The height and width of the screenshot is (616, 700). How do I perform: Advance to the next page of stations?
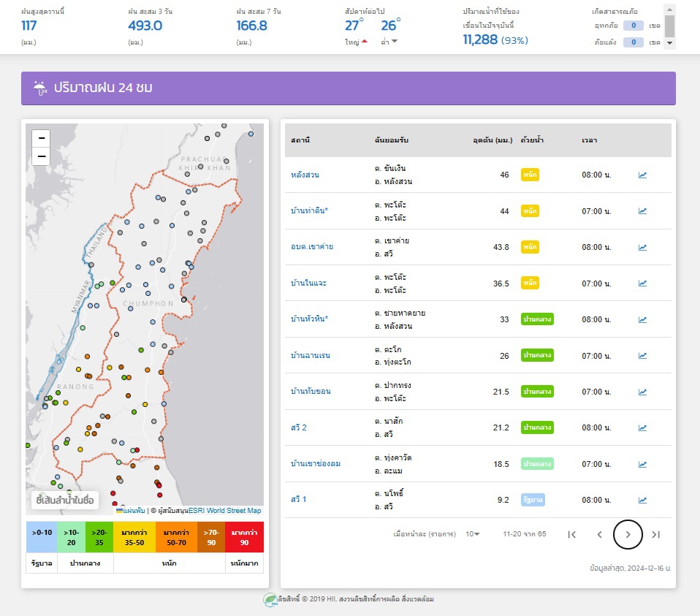click(x=628, y=534)
